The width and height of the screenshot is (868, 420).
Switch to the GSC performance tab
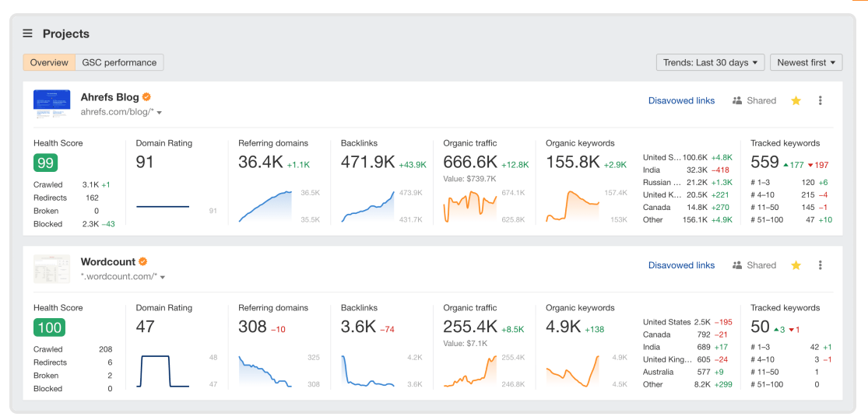coord(120,62)
